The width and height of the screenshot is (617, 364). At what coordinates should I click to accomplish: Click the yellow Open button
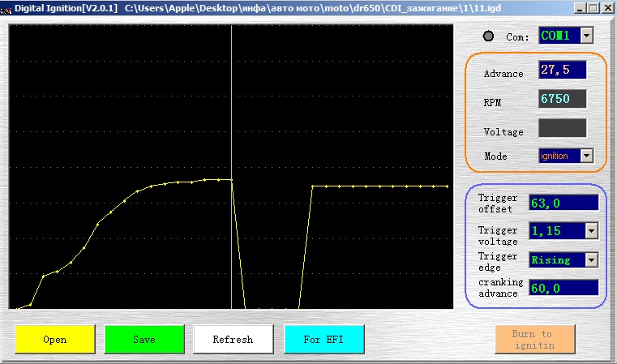(x=55, y=339)
